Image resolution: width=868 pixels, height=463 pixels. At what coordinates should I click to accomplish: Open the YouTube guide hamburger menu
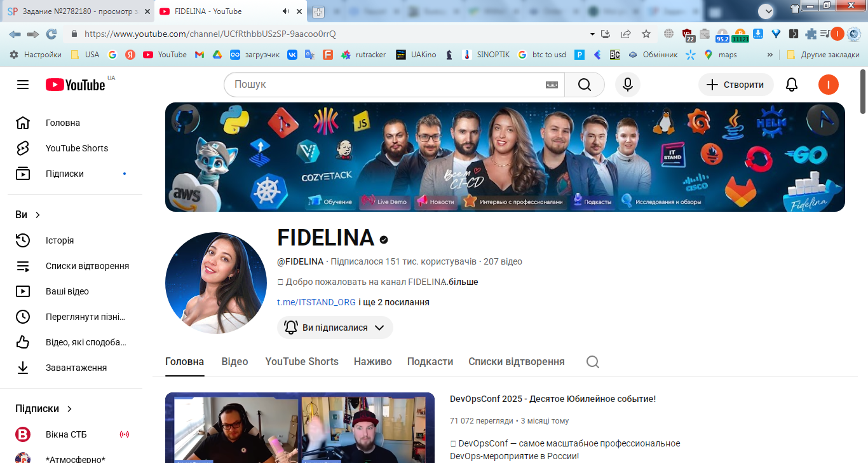(23, 85)
